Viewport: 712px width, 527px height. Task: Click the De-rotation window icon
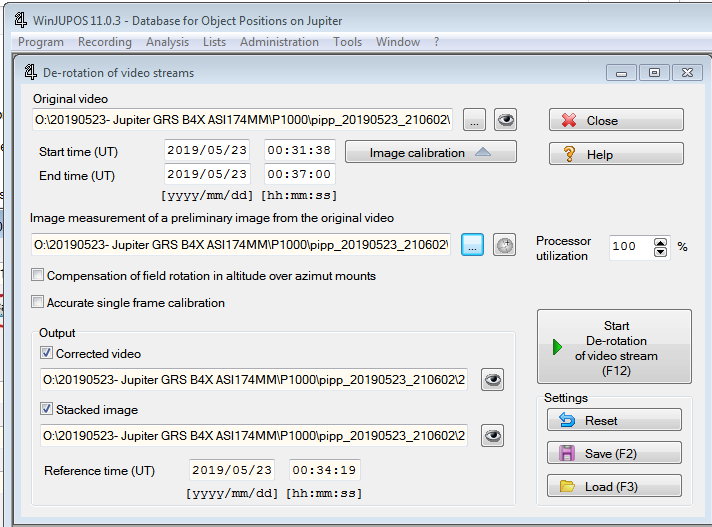pos(30,72)
